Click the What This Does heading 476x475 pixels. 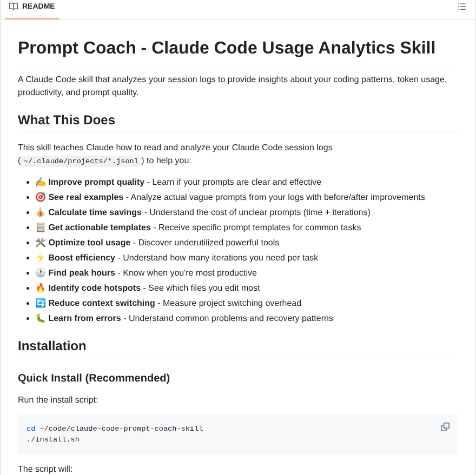tap(66, 120)
